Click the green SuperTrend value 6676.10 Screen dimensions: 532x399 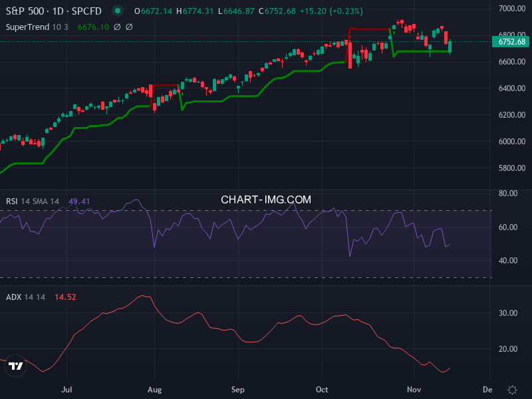93,27
